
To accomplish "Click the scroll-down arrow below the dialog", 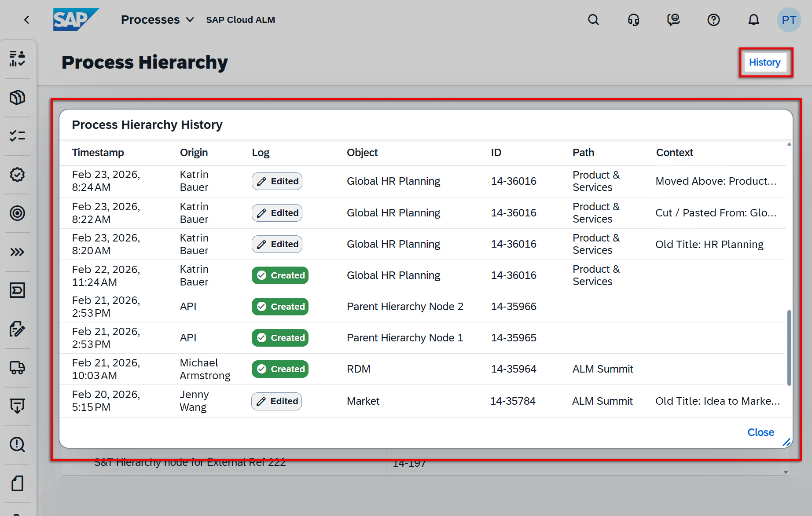I will click(x=786, y=472).
